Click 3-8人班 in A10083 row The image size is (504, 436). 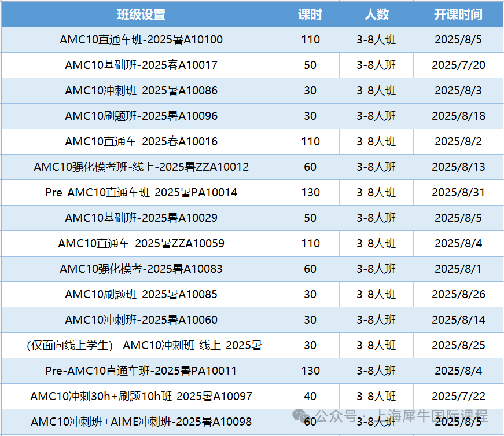point(376,269)
